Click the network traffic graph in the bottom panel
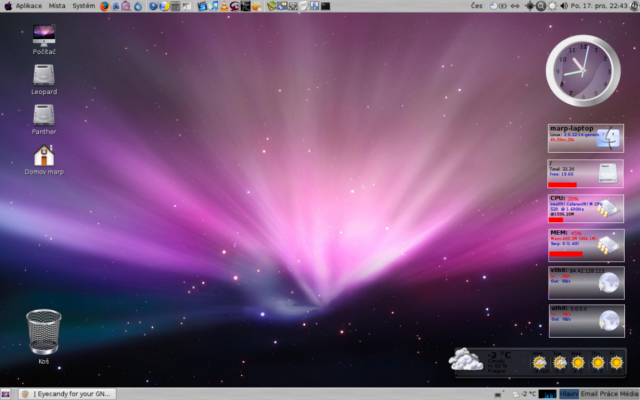 tap(547, 394)
